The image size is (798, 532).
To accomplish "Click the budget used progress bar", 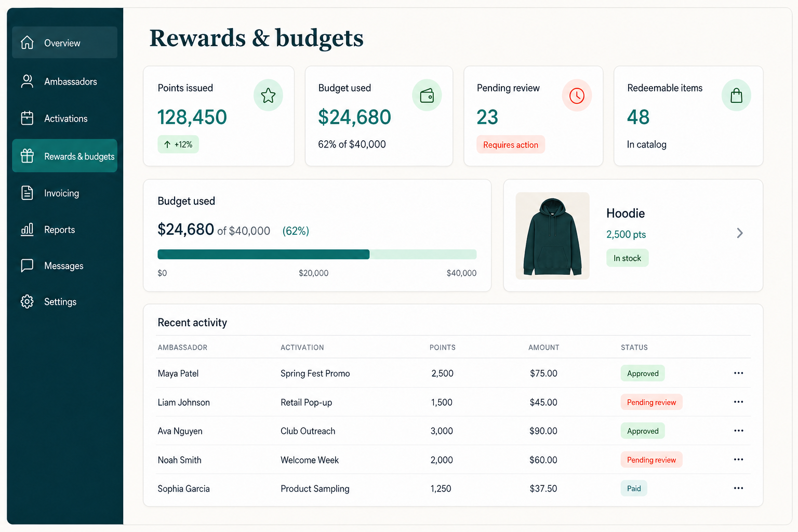I will click(x=317, y=254).
